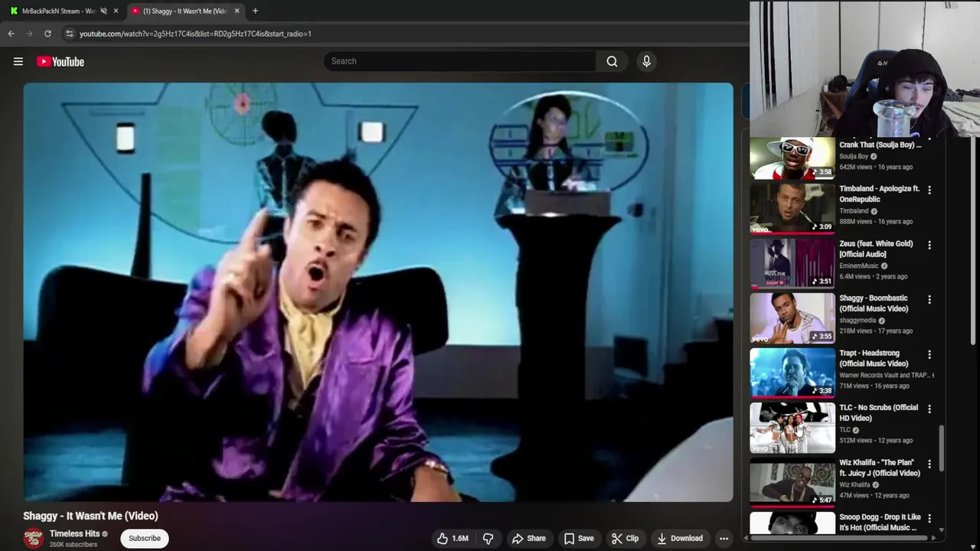Screen dimensions: 980x551
Task: Open the title TLC - No Scrubs
Action: [x=878, y=412]
